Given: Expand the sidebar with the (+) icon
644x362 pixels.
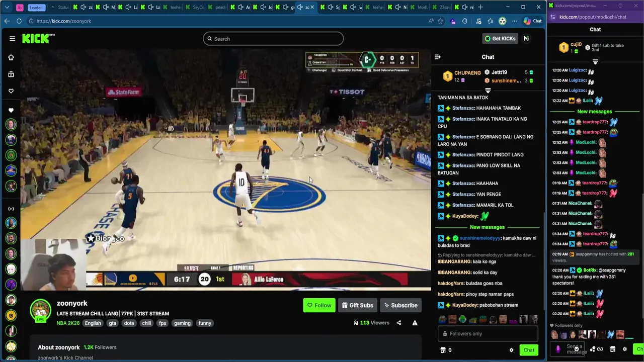Looking at the screenshot, I should coord(11,209).
